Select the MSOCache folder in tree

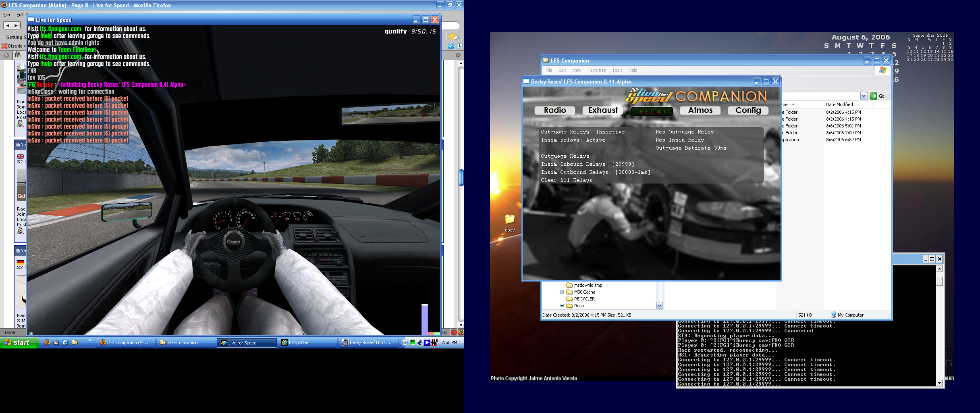tap(585, 292)
